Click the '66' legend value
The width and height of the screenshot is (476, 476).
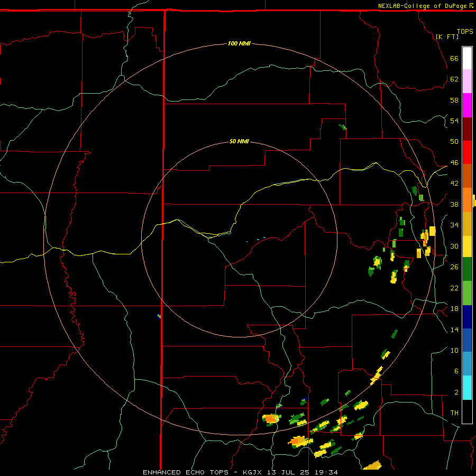[x=454, y=58]
